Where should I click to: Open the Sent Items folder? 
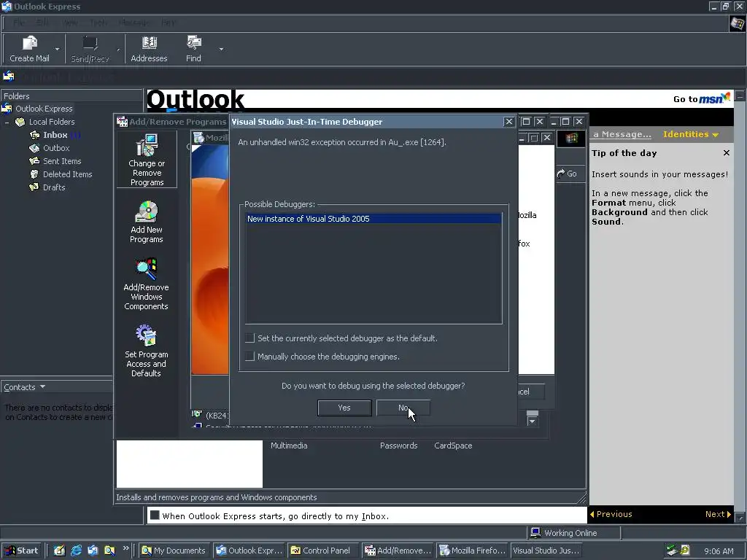pyautogui.click(x=55, y=161)
